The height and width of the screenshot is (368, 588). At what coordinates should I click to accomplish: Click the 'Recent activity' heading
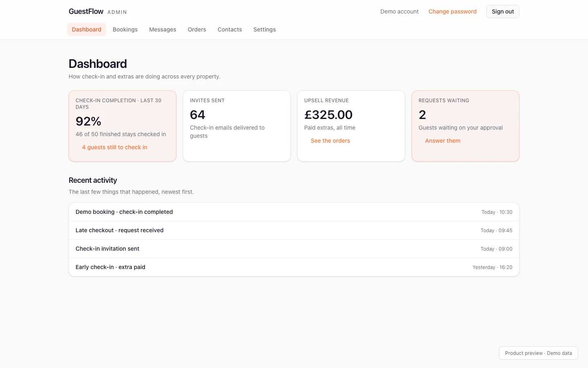(93, 180)
